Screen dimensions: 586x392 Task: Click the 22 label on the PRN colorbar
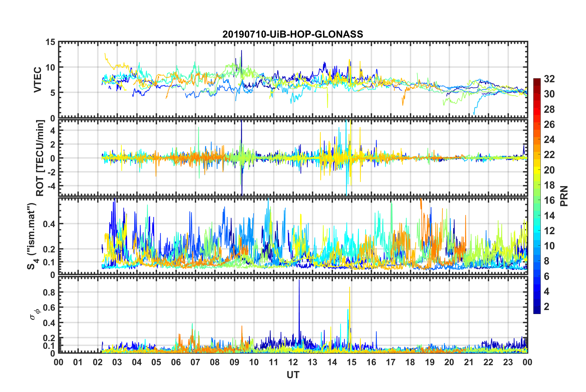[549, 155]
